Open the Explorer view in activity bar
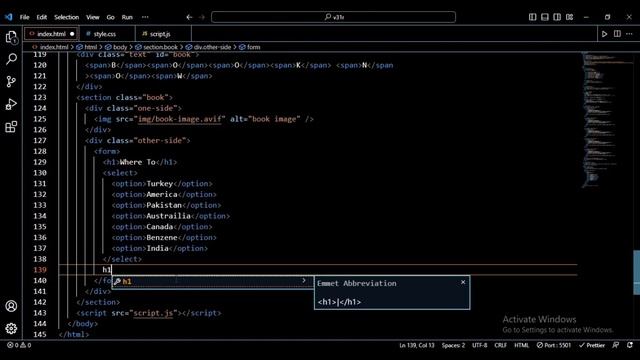 pyautogui.click(x=11, y=38)
